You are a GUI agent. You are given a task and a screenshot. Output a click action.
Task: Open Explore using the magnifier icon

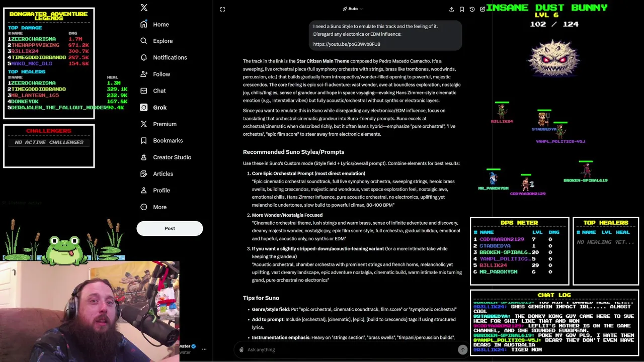click(x=144, y=41)
